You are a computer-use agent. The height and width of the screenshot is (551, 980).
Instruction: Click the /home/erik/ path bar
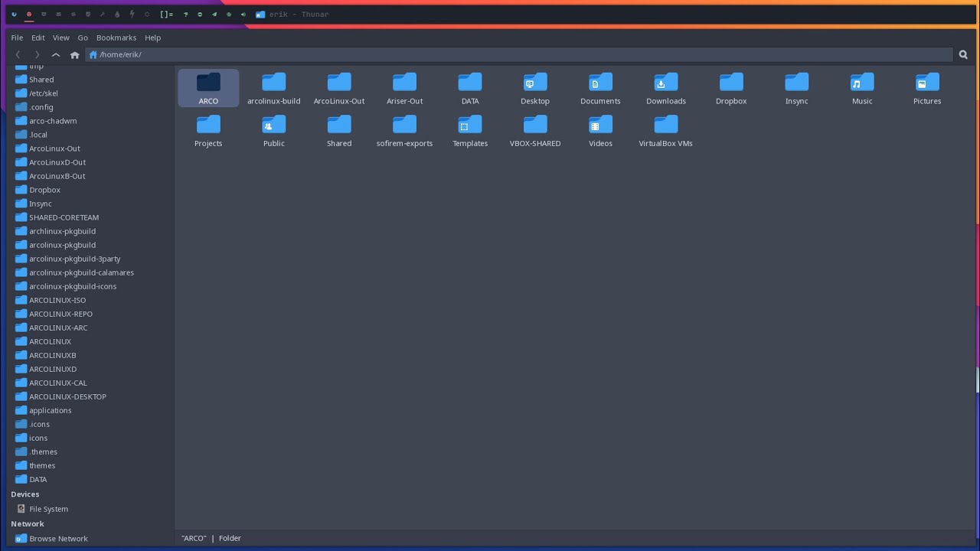pyautogui.click(x=519, y=54)
